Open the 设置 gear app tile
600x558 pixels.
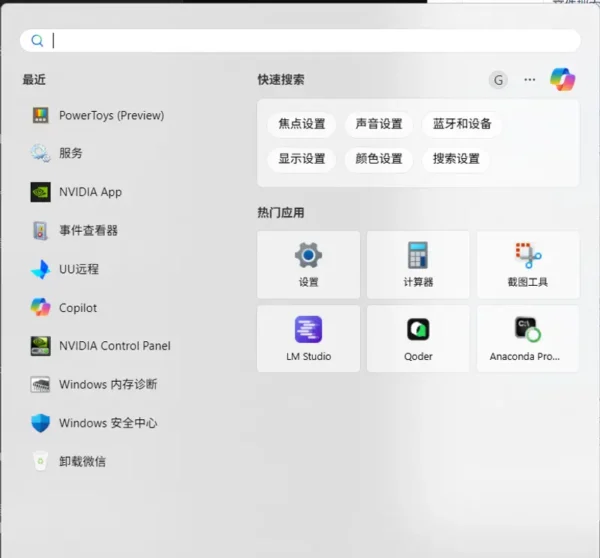click(308, 264)
